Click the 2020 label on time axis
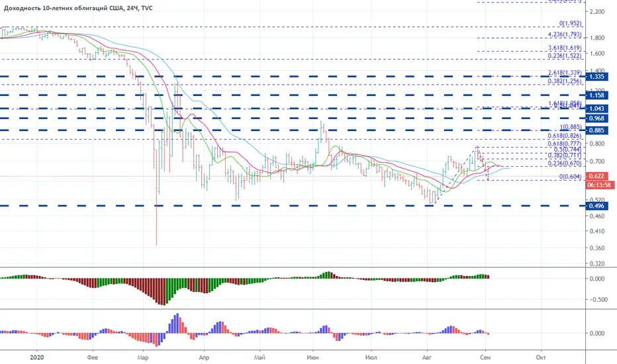Image resolution: width=617 pixels, height=364 pixels. click(x=36, y=357)
